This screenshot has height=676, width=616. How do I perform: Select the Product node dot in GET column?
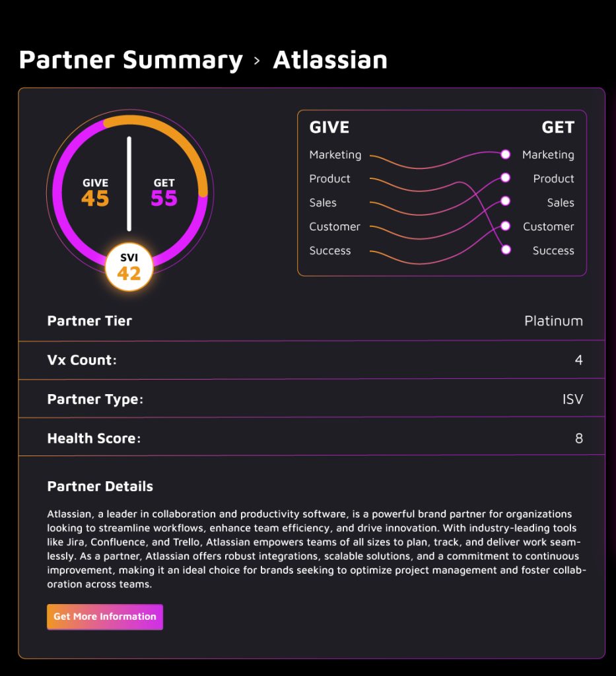[506, 177]
